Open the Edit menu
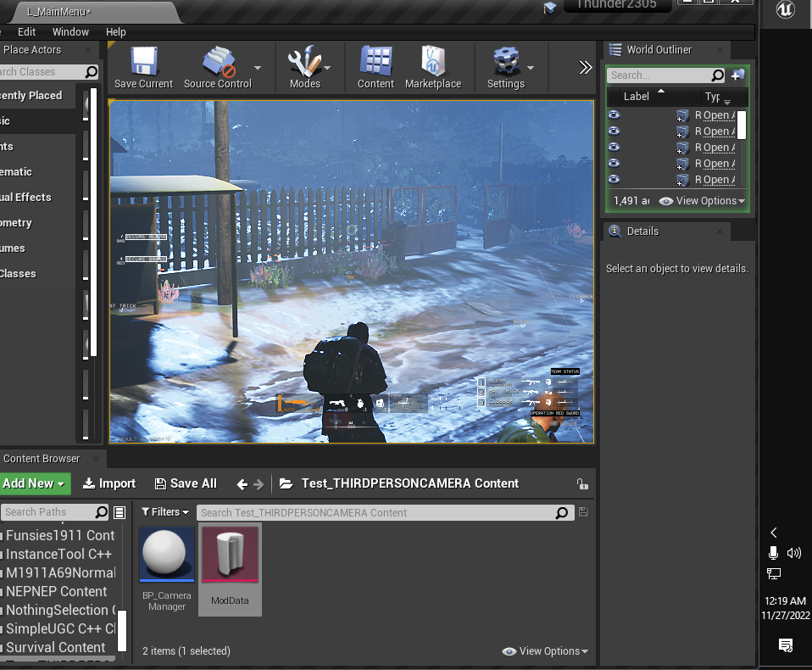This screenshot has width=812, height=670. [x=26, y=32]
